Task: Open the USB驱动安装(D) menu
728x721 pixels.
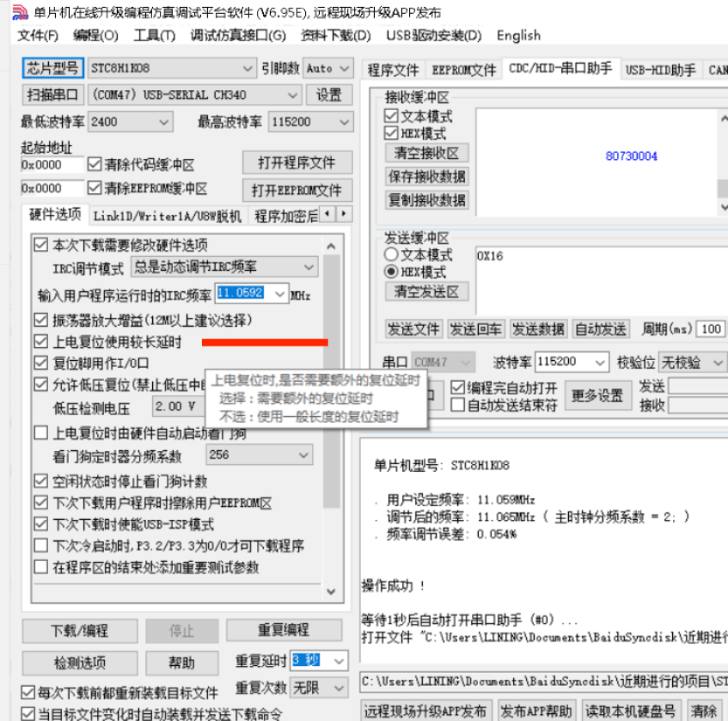Action: pyautogui.click(x=434, y=36)
